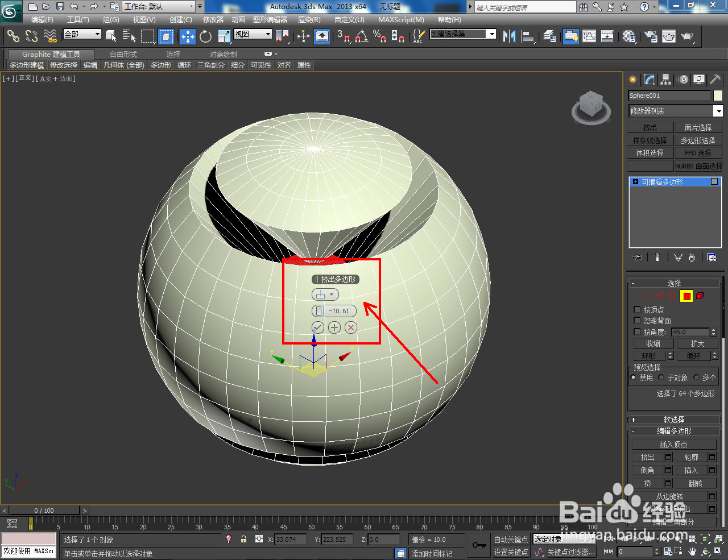This screenshot has height=560, width=728.
Task: Open the 修改器列表 dropdown
Action: pyautogui.click(x=718, y=111)
